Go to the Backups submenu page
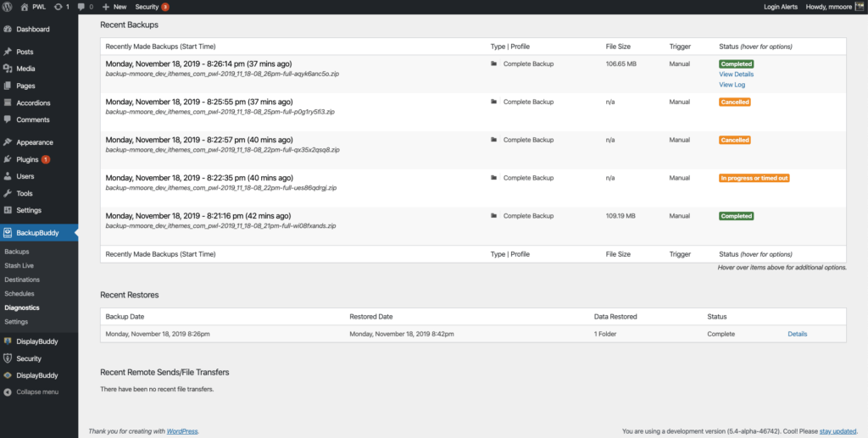This screenshot has width=868, height=438. (17, 252)
